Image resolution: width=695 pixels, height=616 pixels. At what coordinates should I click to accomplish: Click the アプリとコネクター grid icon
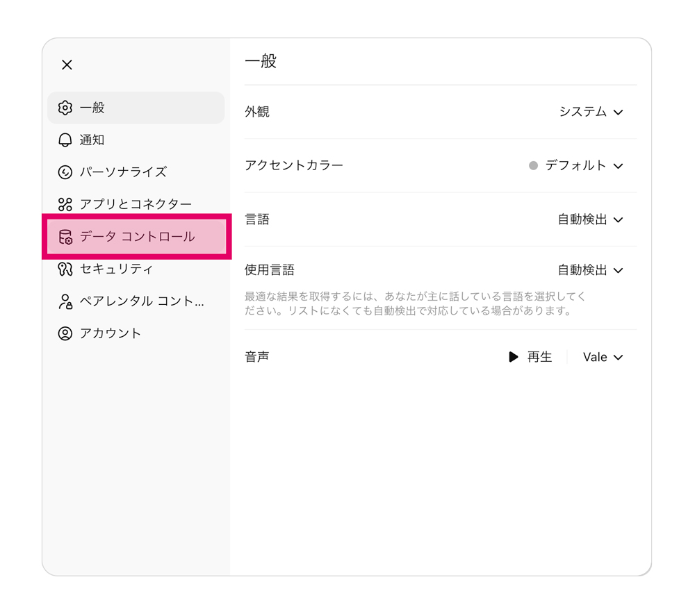(65, 204)
